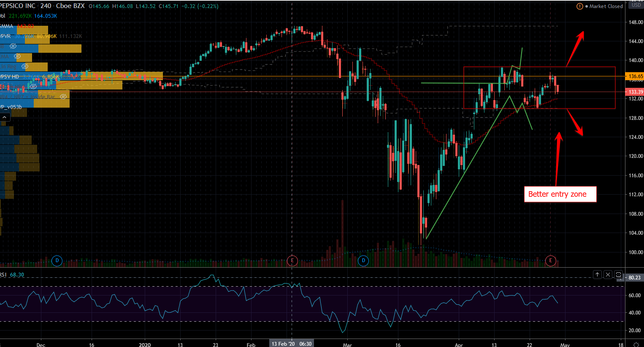
Task: Click the highlighted 13 Feb '20 06:30 date label
Action: pos(292,344)
